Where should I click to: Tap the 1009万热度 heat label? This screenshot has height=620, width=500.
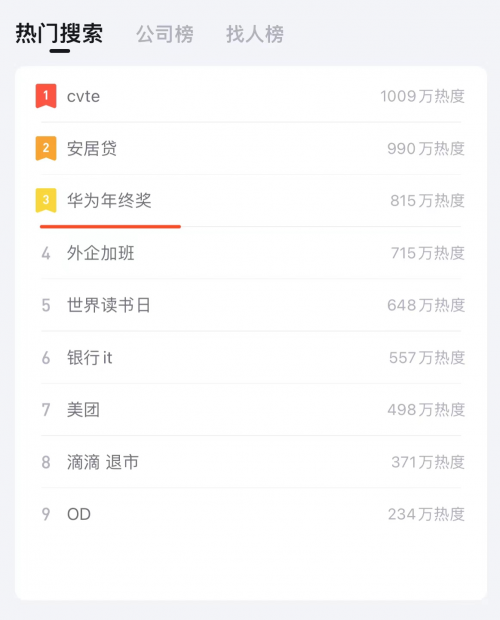pos(423,96)
